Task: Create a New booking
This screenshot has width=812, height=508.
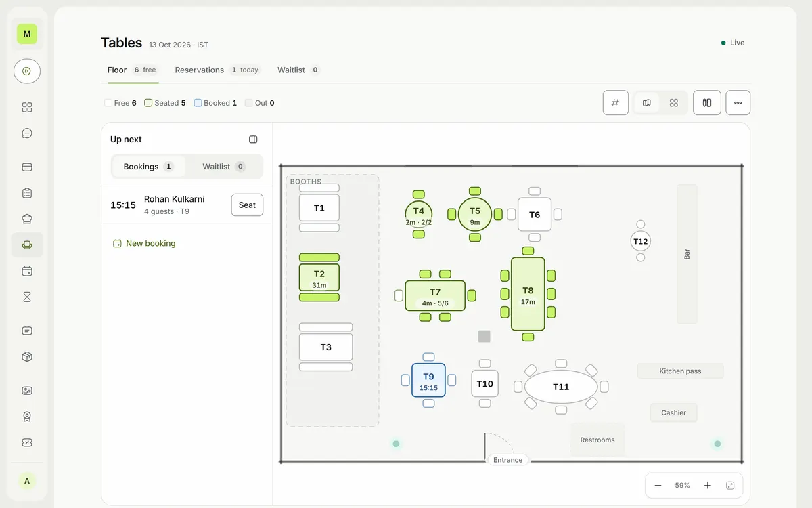Action: click(144, 243)
